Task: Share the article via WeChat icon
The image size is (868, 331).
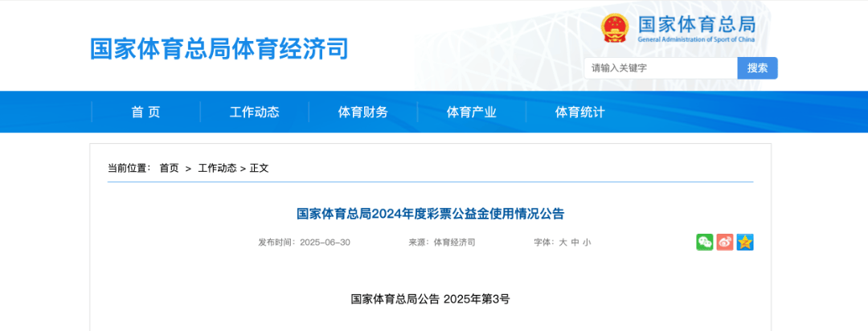Action: coord(705,242)
